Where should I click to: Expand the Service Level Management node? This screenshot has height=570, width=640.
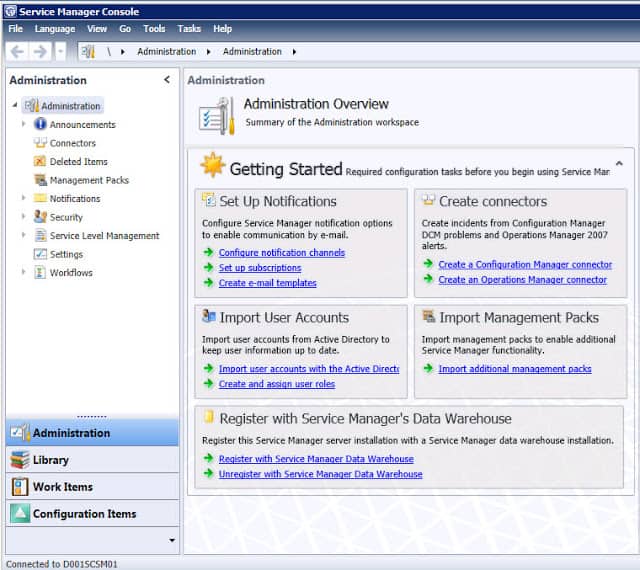coord(23,235)
